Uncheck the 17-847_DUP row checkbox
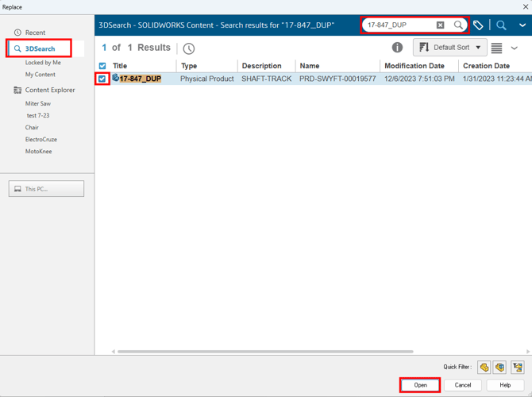 pos(102,79)
